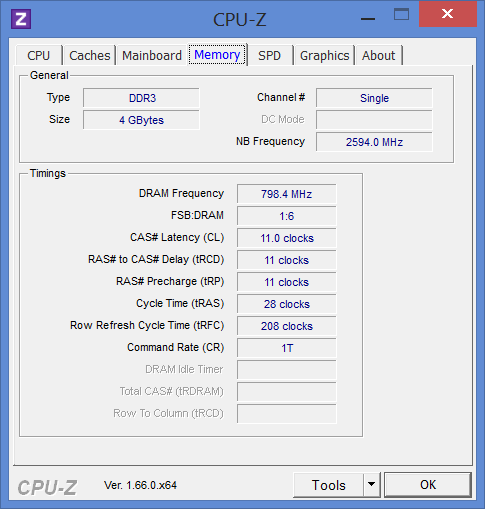Click the Tools button

tap(328, 485)
